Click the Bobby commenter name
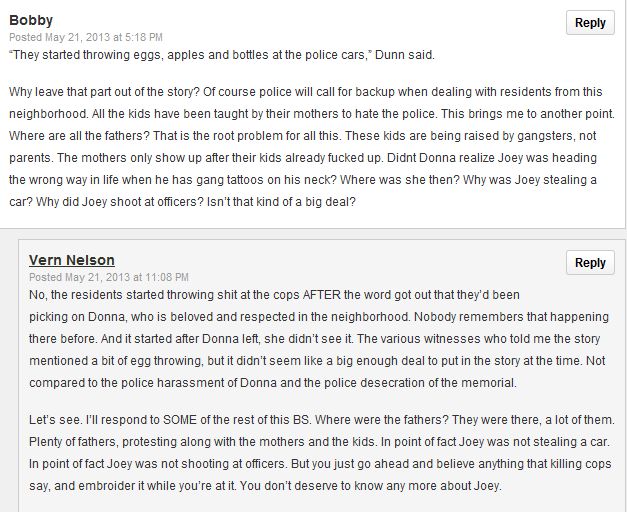This screenshot has width=627, height=512. pos(31,20)
